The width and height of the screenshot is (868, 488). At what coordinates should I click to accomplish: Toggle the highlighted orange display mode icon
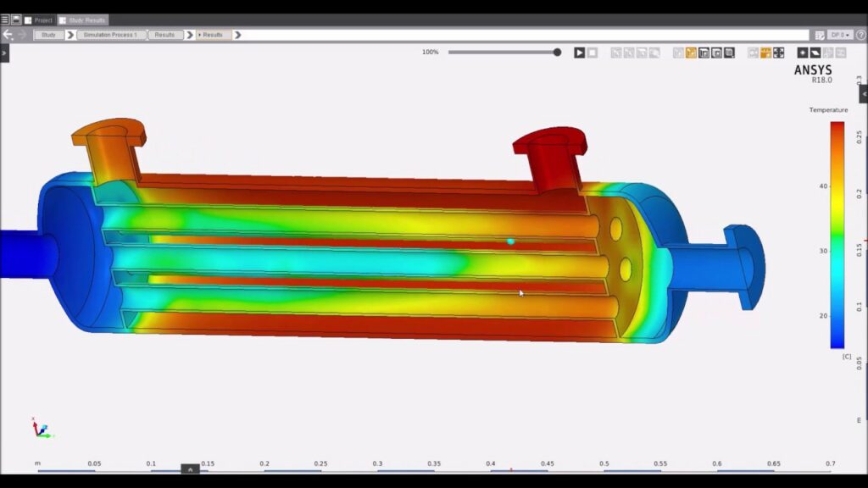(691, 53)
